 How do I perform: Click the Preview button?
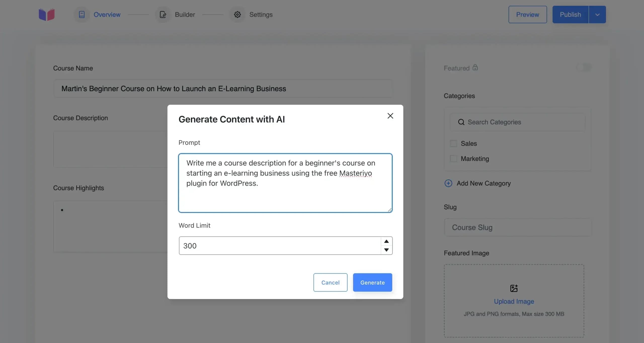(528, 15)
